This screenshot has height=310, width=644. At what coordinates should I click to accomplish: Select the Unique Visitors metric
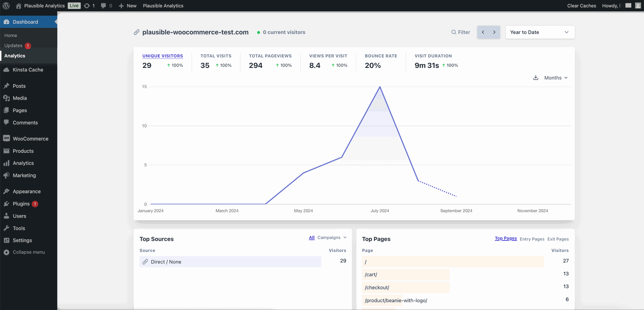click(x=163, y=56)
